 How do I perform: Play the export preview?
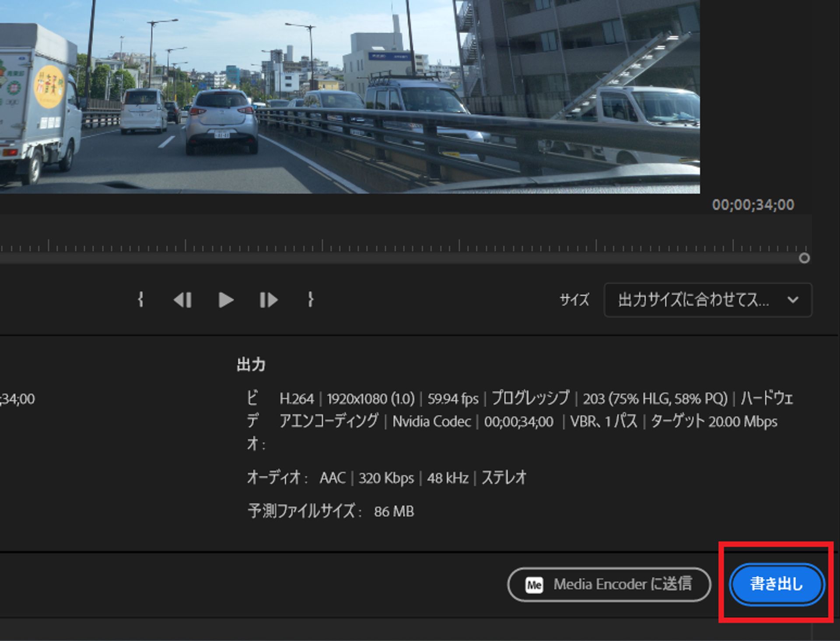[226, 300]
